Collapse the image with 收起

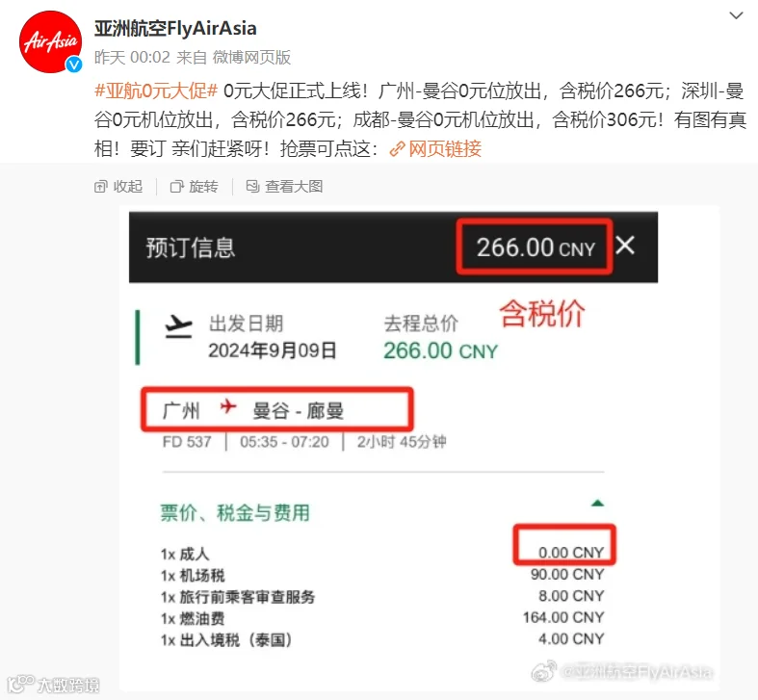pyautogui.click(x=118, y=186)
